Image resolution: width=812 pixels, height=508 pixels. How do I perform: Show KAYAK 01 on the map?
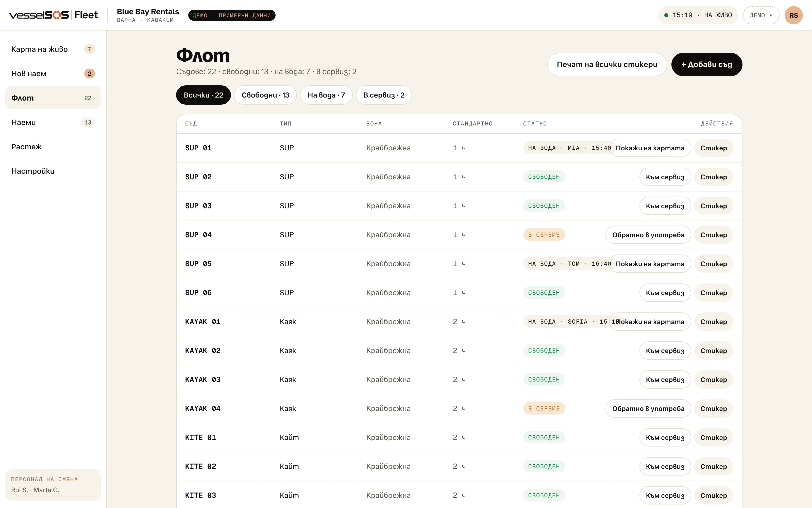tap(650, 322)
